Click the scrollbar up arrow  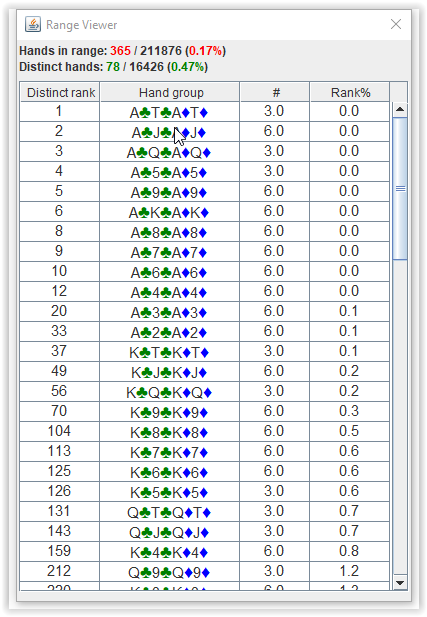pos(400,109)
